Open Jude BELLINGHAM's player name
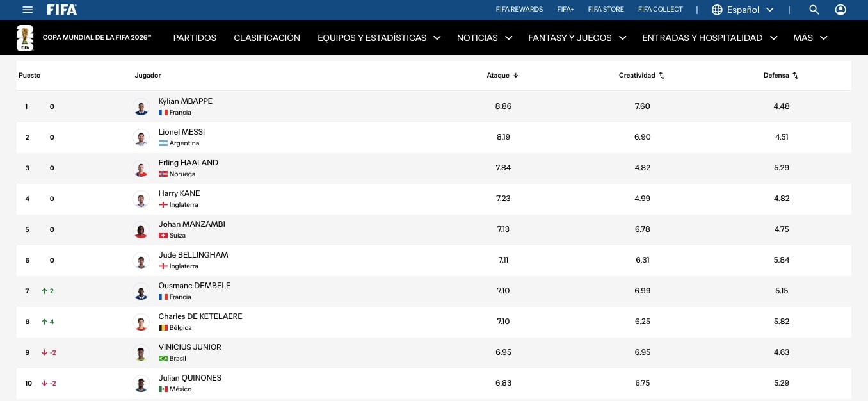Image resolution: width=868 pixels, height=401 pixels. [193, 255]
